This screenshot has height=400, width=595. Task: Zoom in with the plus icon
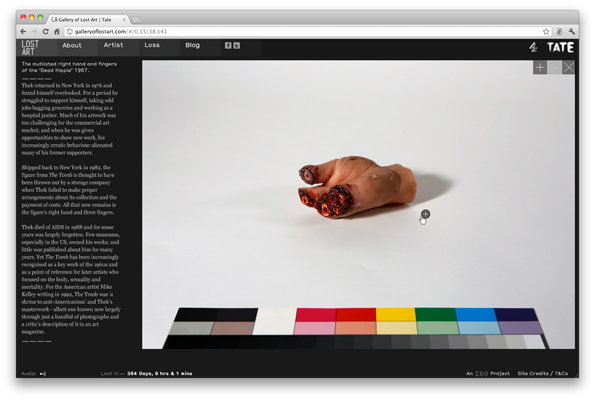540,68
